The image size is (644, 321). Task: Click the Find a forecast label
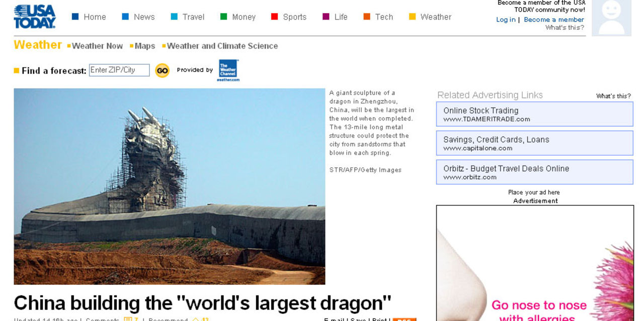tap(54, 71)
